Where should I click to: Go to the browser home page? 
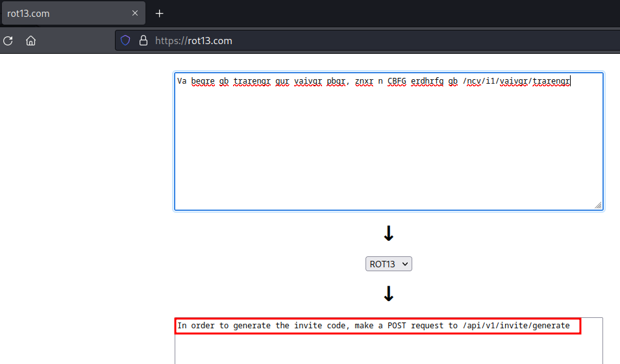31,41
